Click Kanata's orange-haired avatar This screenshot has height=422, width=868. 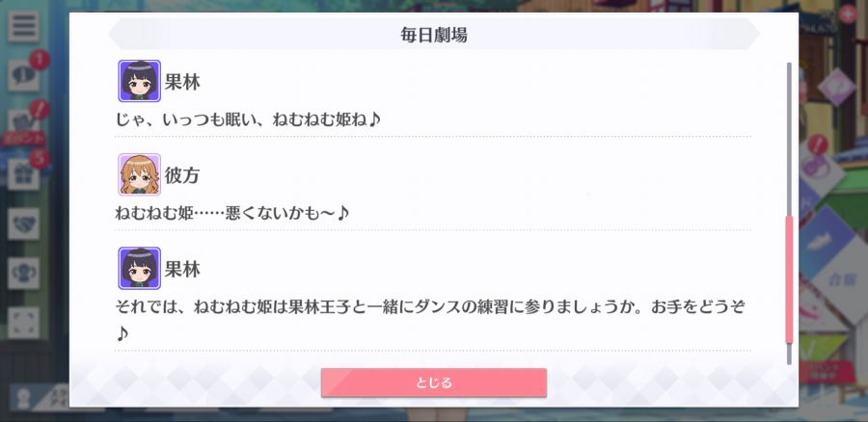140,174
